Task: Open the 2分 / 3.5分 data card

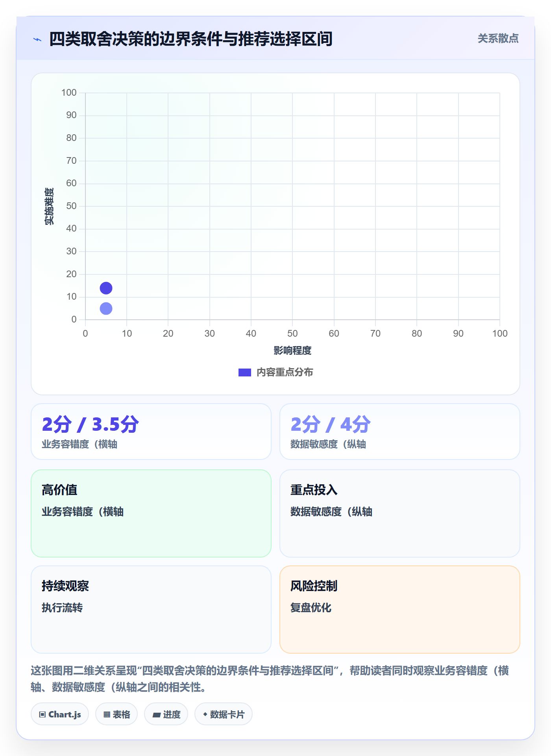Action: pos(151,432)
